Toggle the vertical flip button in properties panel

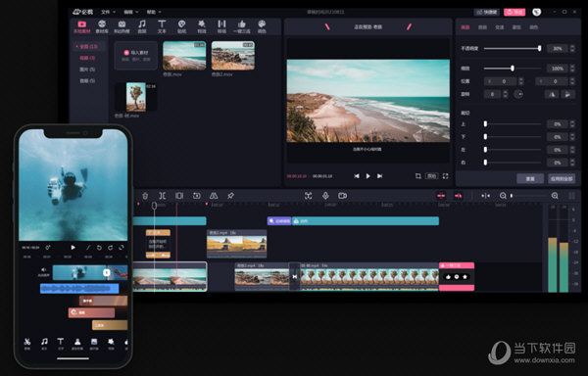pos(567,94)
